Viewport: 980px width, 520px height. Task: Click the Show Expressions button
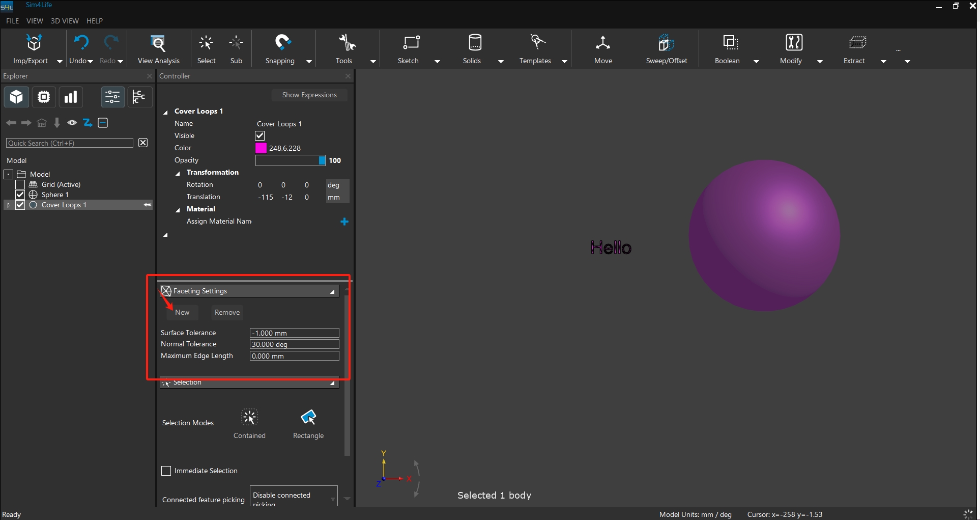(x=309, y=95)
